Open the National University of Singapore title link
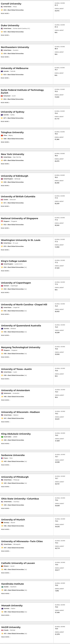The image size is (70, 644). point(20,218)
